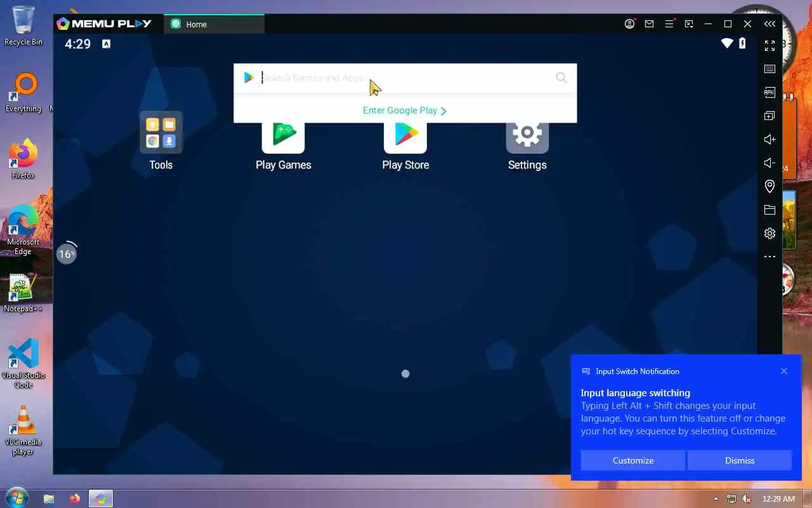Toggle MEmu fullscreen mode icon
The height and width of the screenshot is (508, 812).
point(769,46)
